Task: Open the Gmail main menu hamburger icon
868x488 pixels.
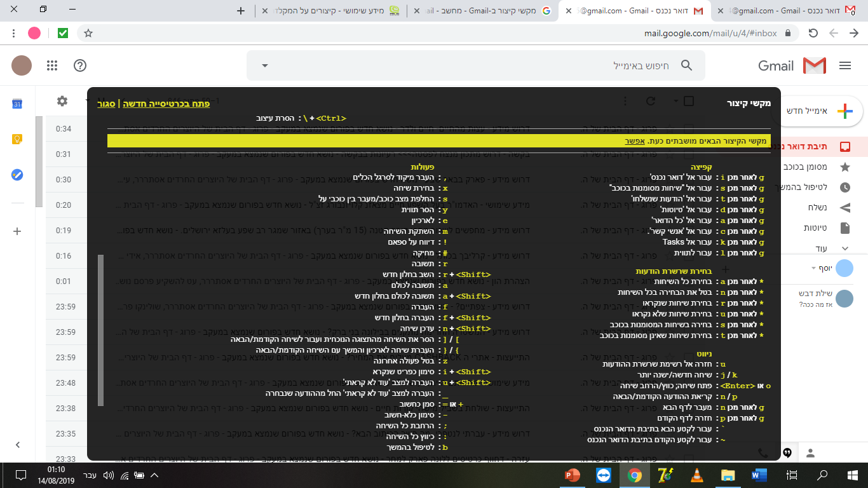Action: pyautogui.click(x=844, y=65)
